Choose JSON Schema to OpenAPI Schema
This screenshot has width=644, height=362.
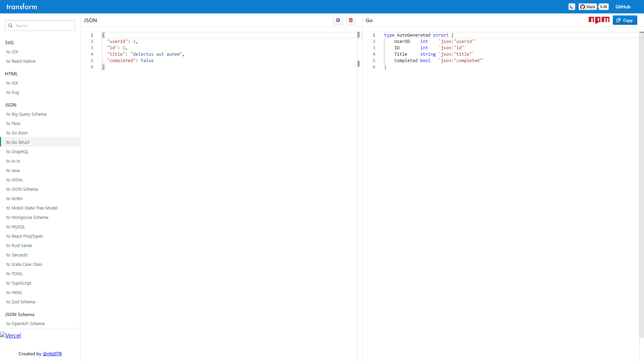click(x=40, y=323)
